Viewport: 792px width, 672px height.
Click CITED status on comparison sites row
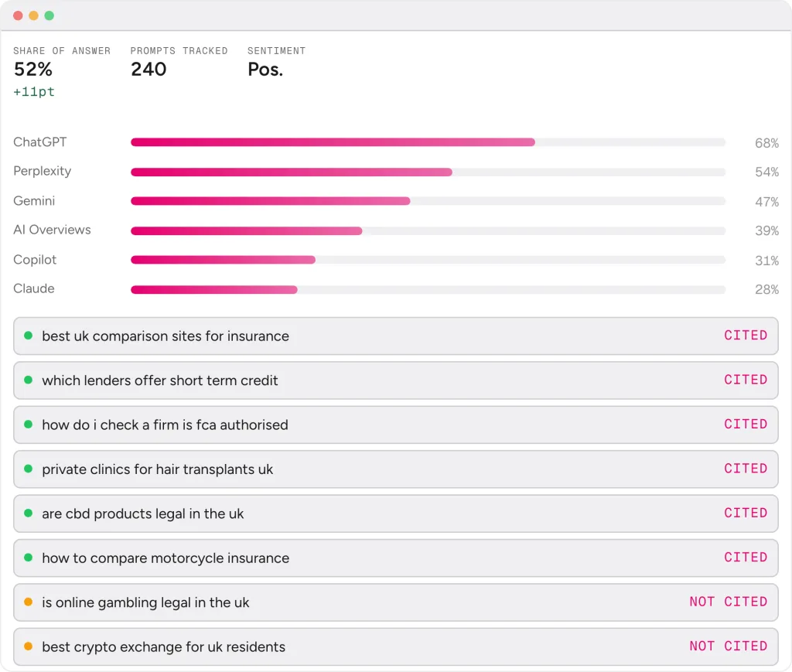[746, 336]
